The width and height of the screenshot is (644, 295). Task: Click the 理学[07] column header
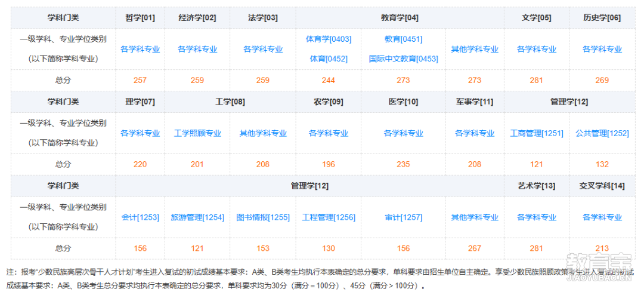click(140, 102)
